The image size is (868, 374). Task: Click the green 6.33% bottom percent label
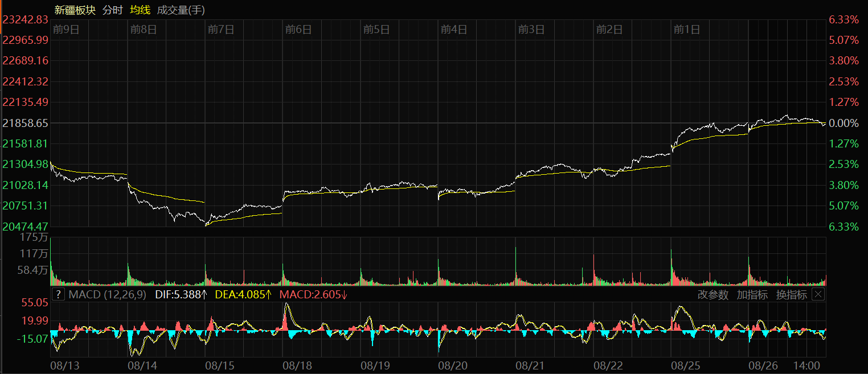coord(844,227)
